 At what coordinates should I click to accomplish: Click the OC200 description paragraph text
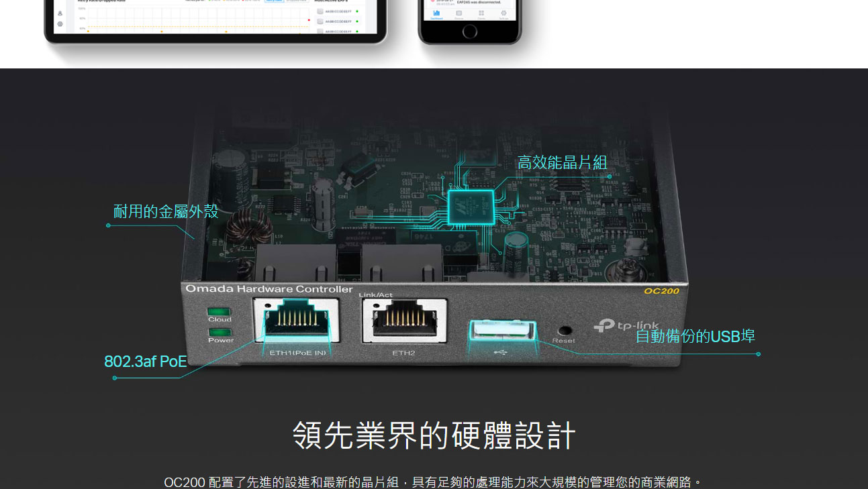coord(434,482)
